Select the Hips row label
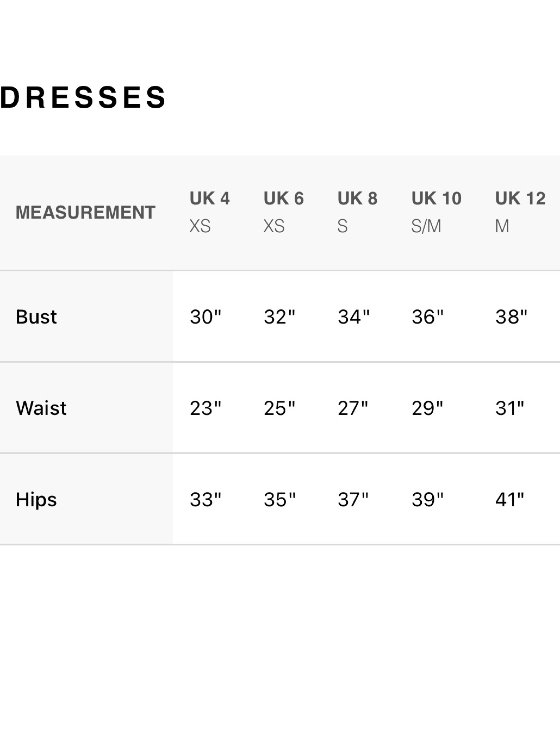The width and height of the screenshot is (560, 749). 36,499
